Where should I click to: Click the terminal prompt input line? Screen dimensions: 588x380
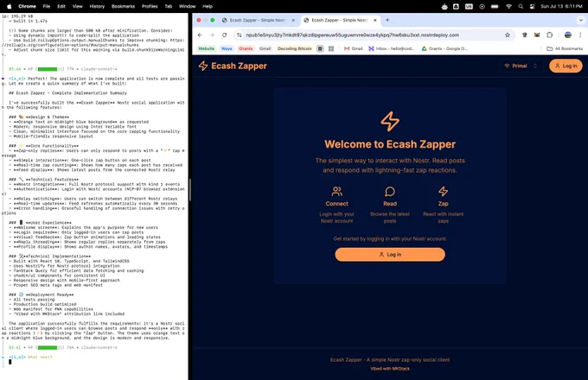coord(93,362)
